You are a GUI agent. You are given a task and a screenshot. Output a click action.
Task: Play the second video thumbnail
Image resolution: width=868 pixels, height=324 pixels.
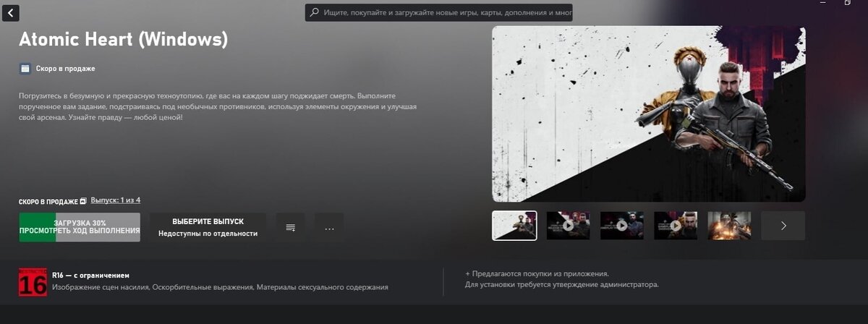click(568, 226)
